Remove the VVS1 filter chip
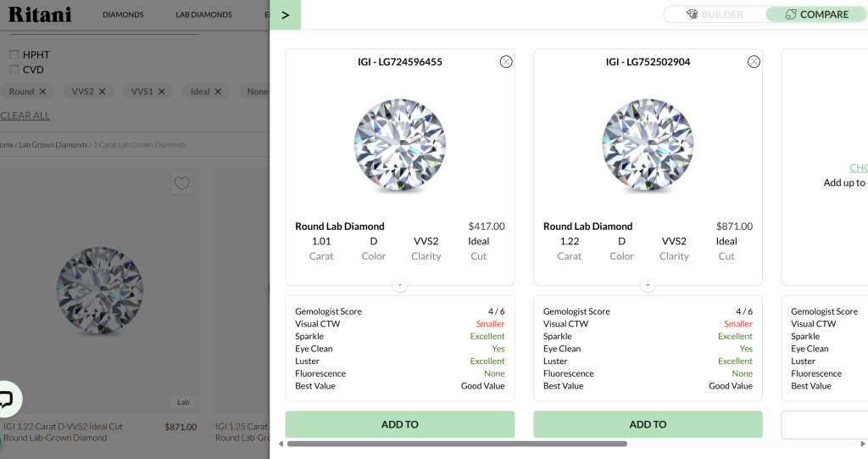The image size is (868, 459). click(162, 92)
